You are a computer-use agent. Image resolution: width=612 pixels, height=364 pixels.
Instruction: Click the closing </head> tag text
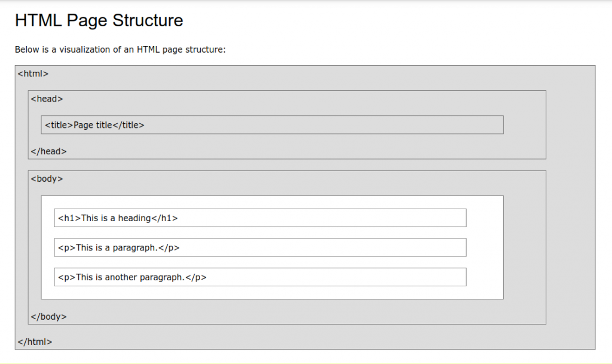tap(48, 151)
